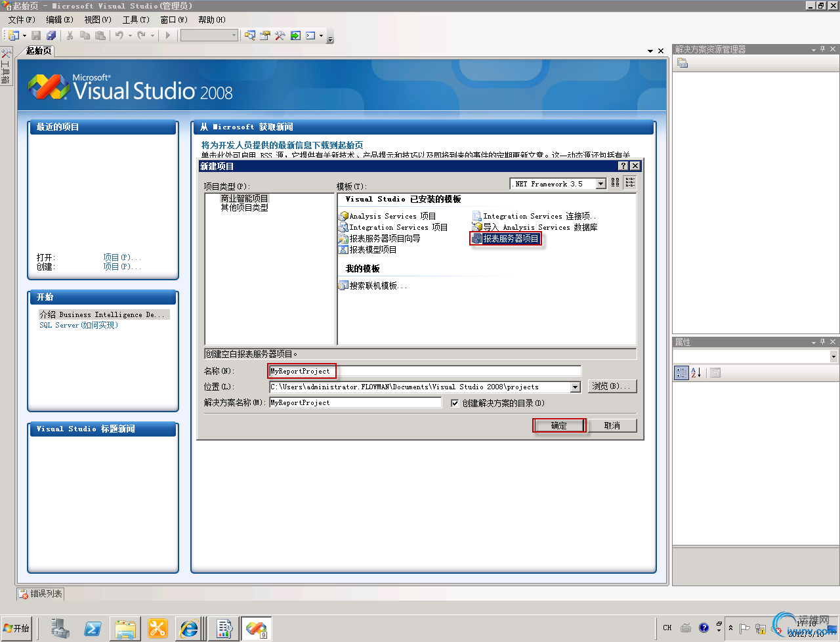Open the solution configuration combo box
The height and width of the screenshot is (642, 840).
pos(209,35)
